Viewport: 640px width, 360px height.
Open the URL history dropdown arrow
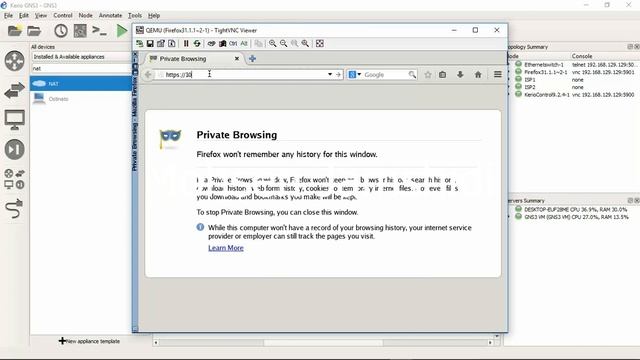pyautogui.click(x=330, y=75)
